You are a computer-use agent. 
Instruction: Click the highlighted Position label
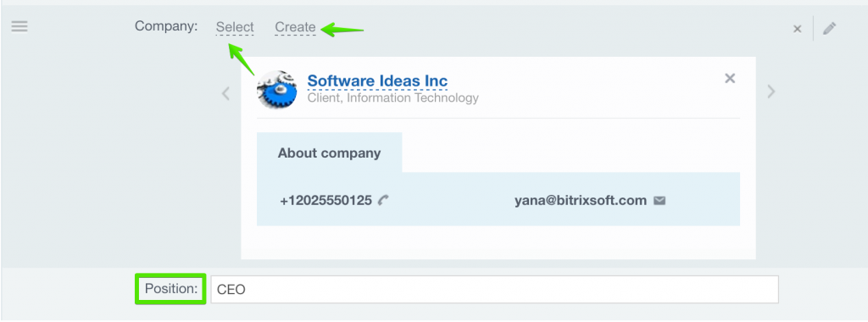coord(170,289)
